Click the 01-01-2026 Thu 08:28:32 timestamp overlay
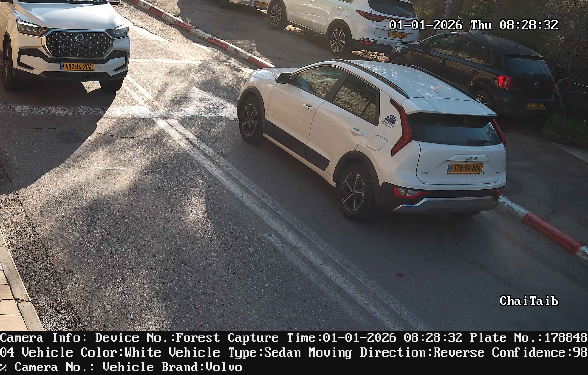This screenshot has height=375, width=588. (473, 25)
